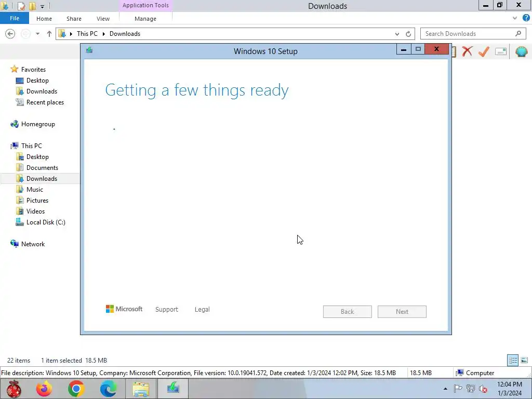Image resolution: width=532 pixels, height=399 pixels.
Task: Open the address bar history dropdown
Action: (397, 34)
